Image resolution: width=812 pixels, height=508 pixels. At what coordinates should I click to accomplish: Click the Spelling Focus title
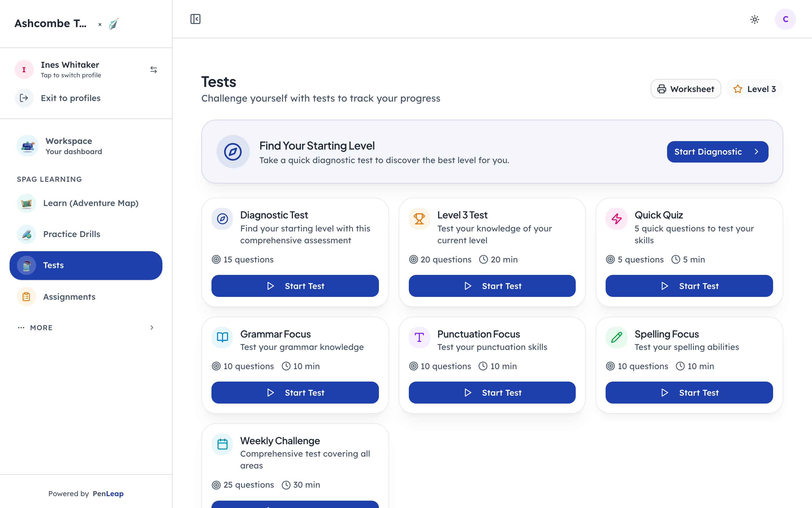point(667,334)
